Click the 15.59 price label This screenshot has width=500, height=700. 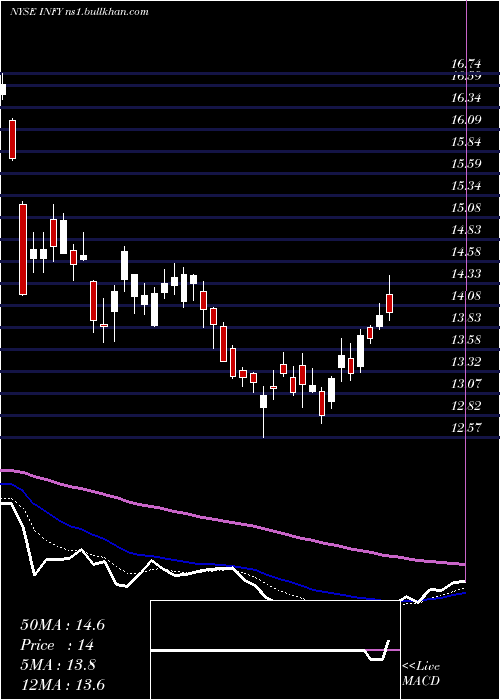point(467,163)
